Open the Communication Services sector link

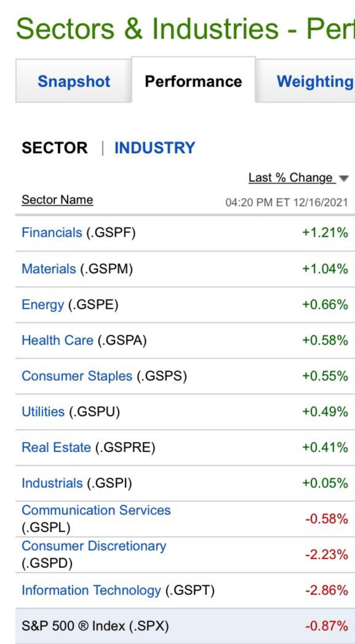(96, 510)
